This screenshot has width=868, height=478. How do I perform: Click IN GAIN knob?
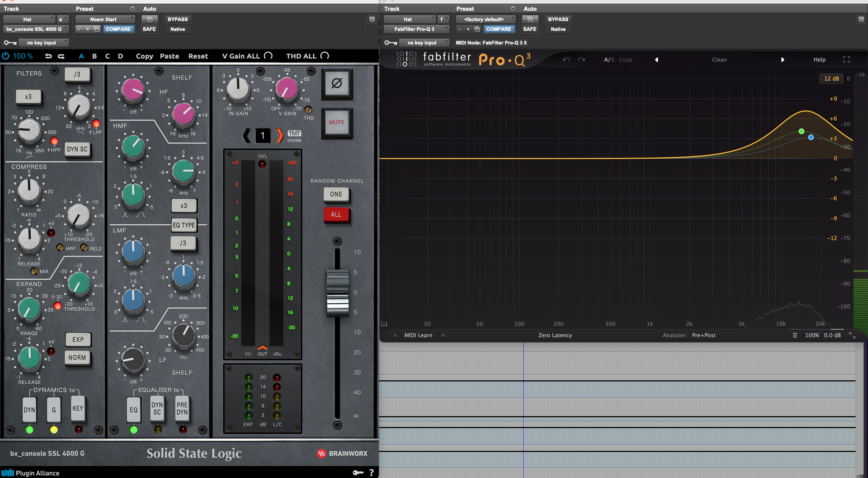coord(238,89)
